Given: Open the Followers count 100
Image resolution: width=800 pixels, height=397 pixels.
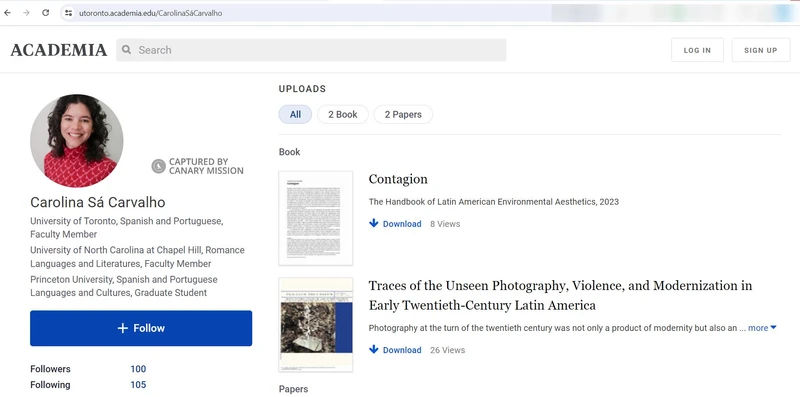Looking at the screenshot, I should (138, 369).
